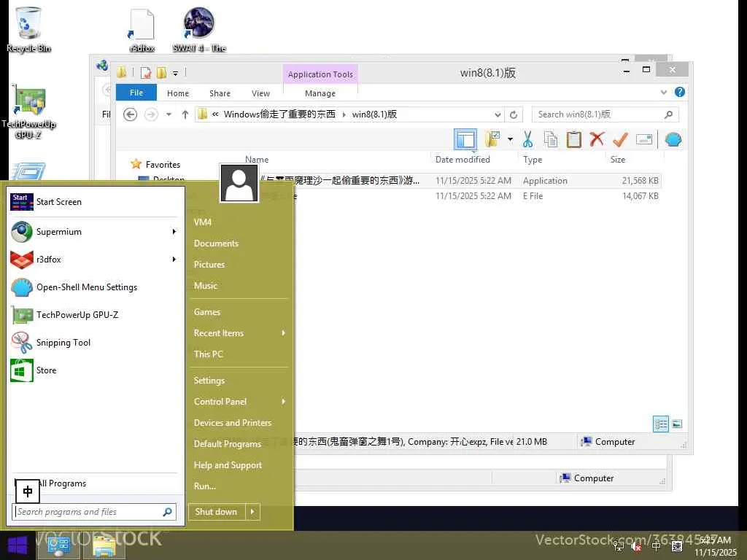
Task: Expand Supermium submenu arrow
Action: point(174,231)
